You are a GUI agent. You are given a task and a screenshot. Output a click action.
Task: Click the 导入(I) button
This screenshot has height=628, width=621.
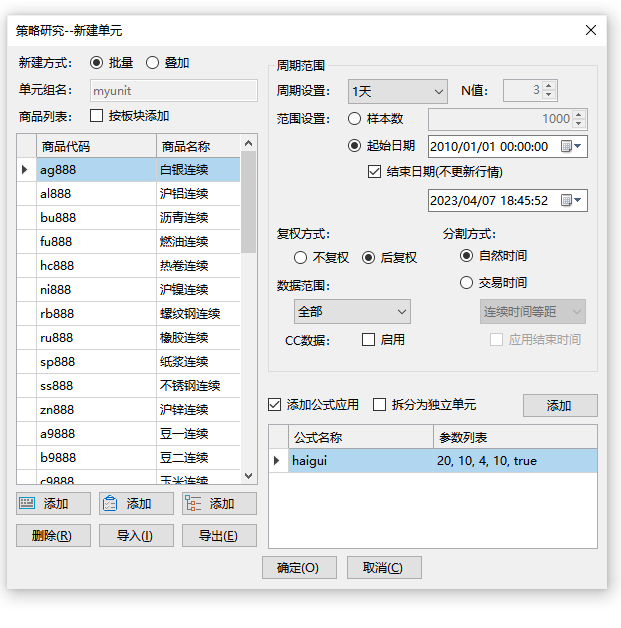click(x=136, y=536)
